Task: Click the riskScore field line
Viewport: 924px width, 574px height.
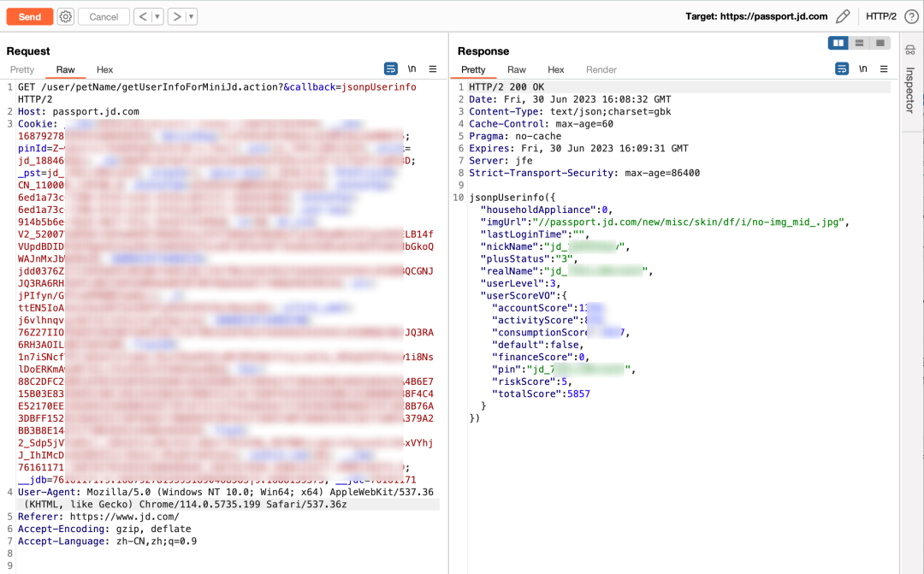Action: pyautogui.click(x=532, y=382)
